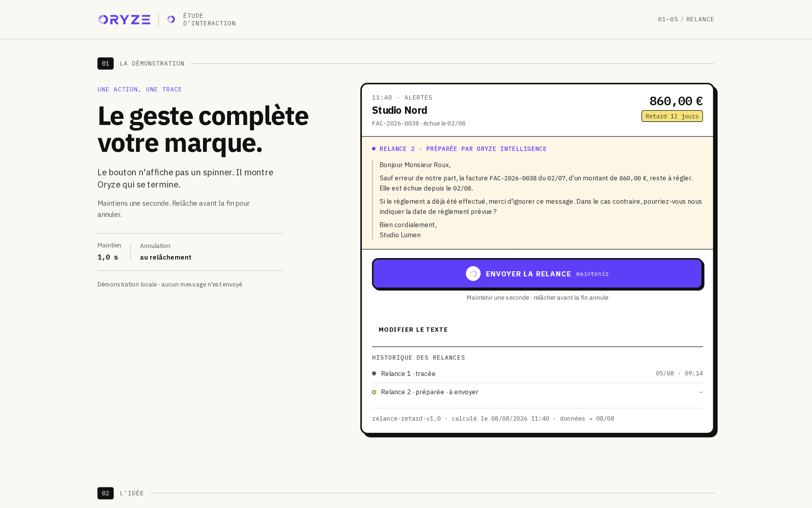Click the relance-retard-v1.0 footer line

point(493,419)
